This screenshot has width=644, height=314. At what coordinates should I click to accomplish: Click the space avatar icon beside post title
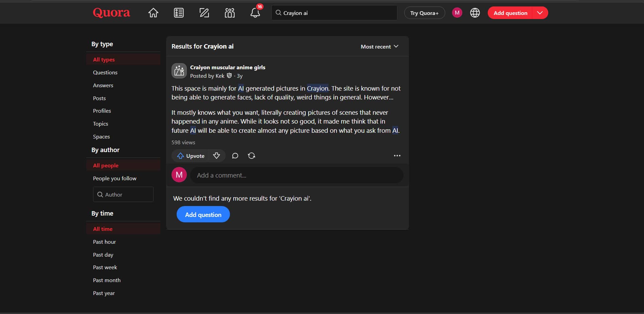pos(179,71)
